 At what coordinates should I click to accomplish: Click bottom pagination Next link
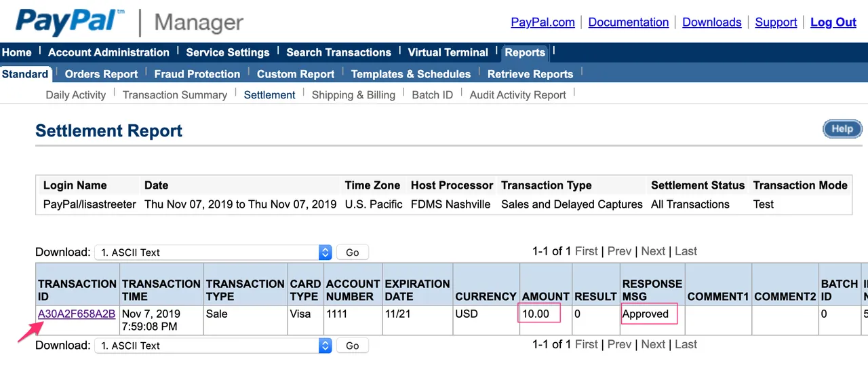pyautogui.click(x=653, y=344)
